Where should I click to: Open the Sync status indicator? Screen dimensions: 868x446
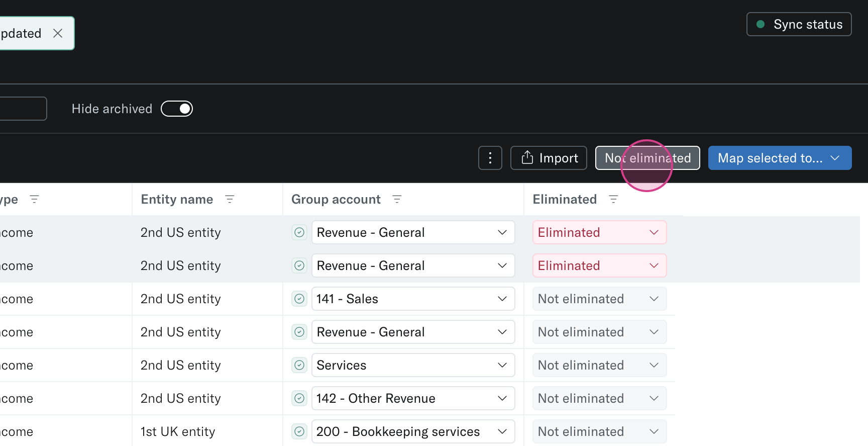click(799, 24)
